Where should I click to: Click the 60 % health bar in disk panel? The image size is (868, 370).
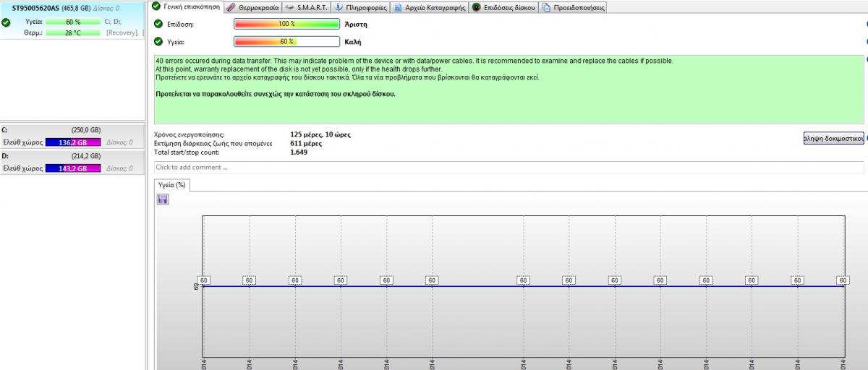(72, 22)
